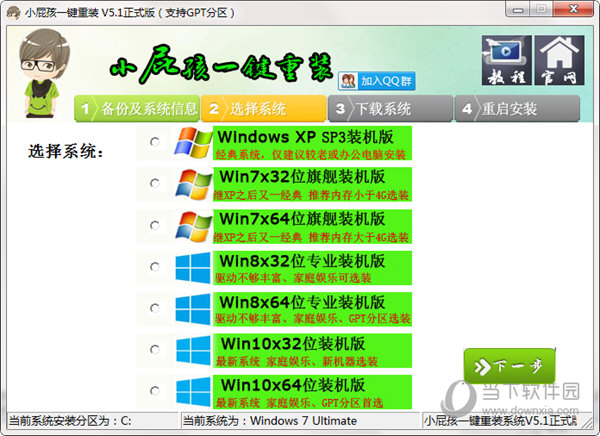Click the app icon in title bar
The width and height of the screenshot is (600, 436).
pos(13,13)
